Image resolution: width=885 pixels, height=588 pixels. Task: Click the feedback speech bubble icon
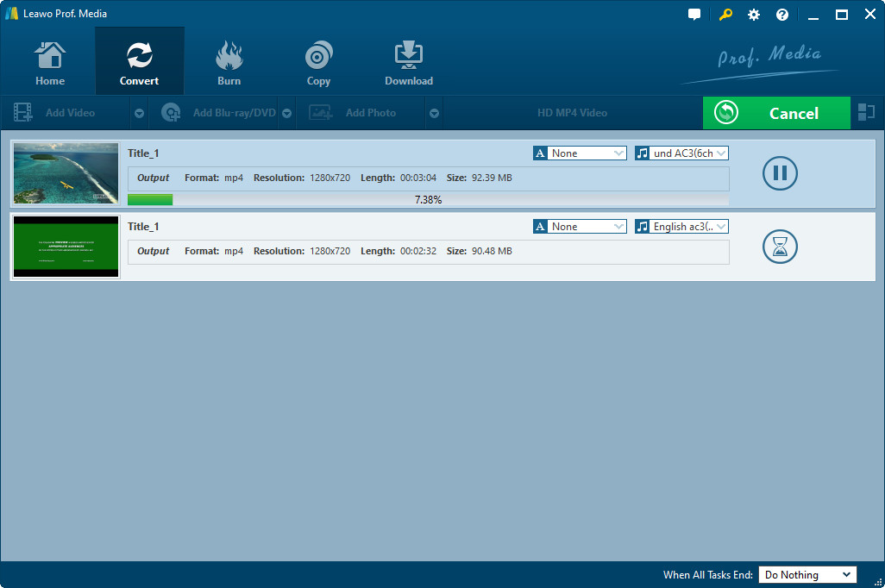pyautogui.click(x=694, y=15)
